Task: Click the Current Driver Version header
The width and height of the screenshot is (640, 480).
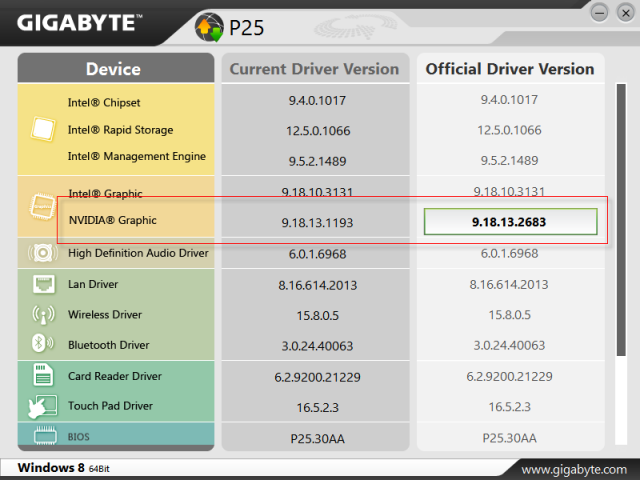Action: [316, 69]
